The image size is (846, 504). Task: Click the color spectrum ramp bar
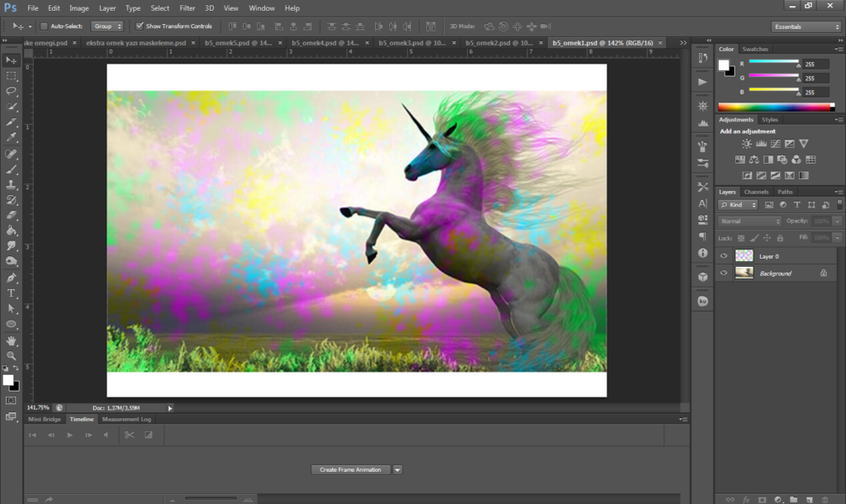coord(776,107)
